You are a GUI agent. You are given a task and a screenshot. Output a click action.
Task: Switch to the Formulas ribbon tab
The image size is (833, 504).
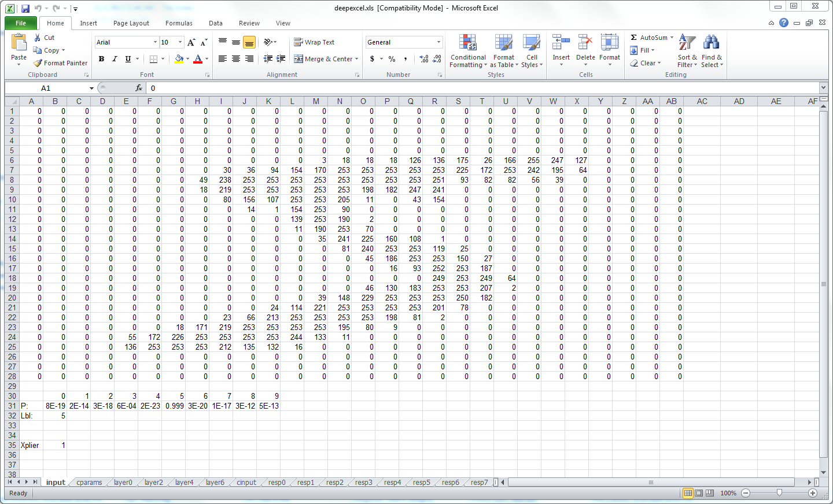click(x=179, y=23)
